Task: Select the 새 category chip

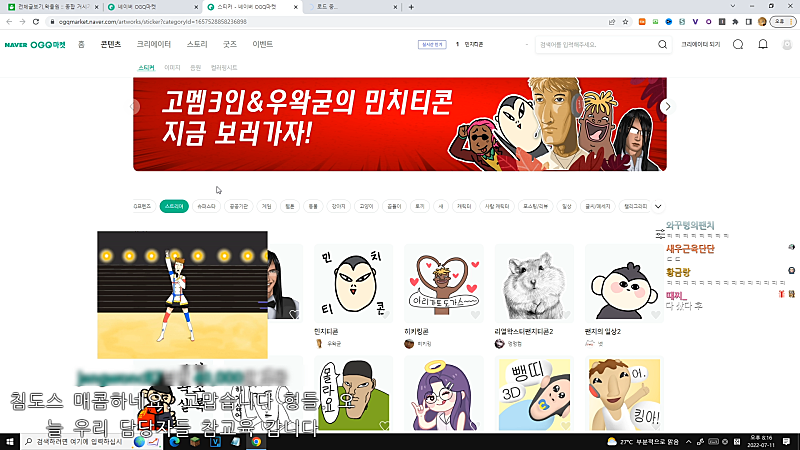Action: 441,206
